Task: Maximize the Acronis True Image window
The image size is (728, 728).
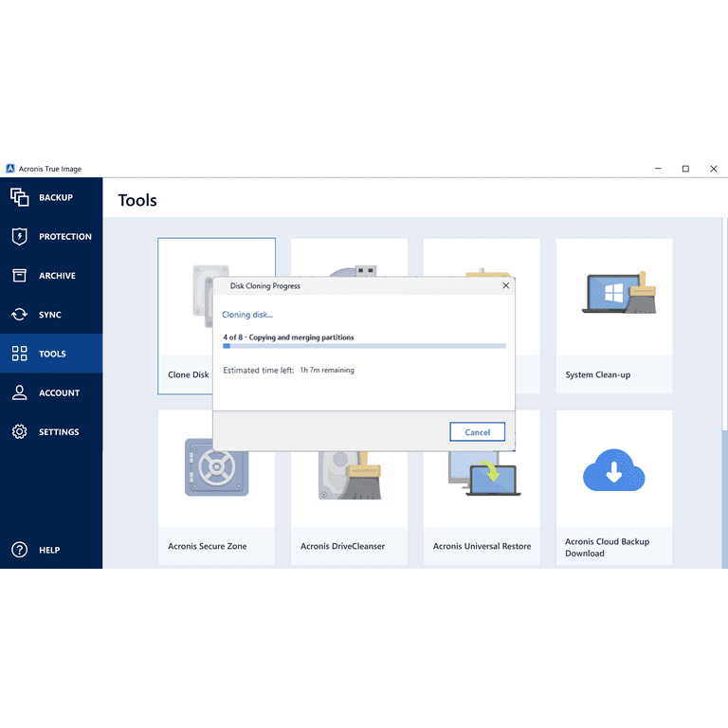Action: [x=685, y=169]
